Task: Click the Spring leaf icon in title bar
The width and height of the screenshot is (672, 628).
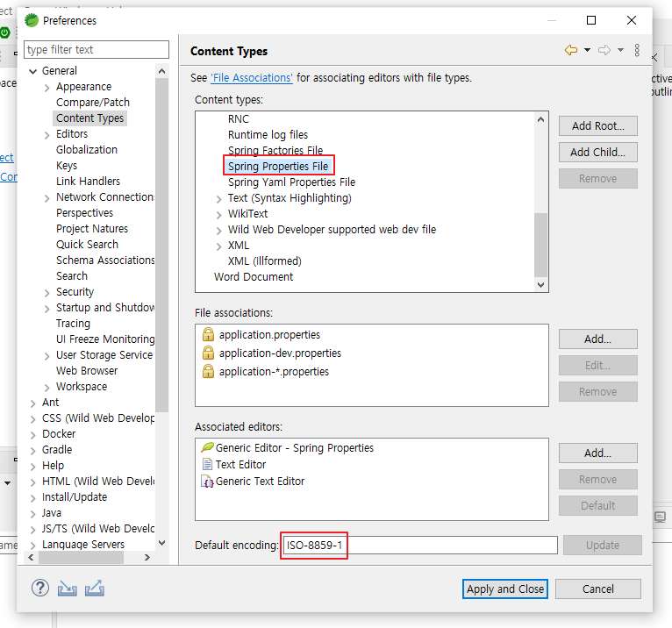Action: (32, 20)
